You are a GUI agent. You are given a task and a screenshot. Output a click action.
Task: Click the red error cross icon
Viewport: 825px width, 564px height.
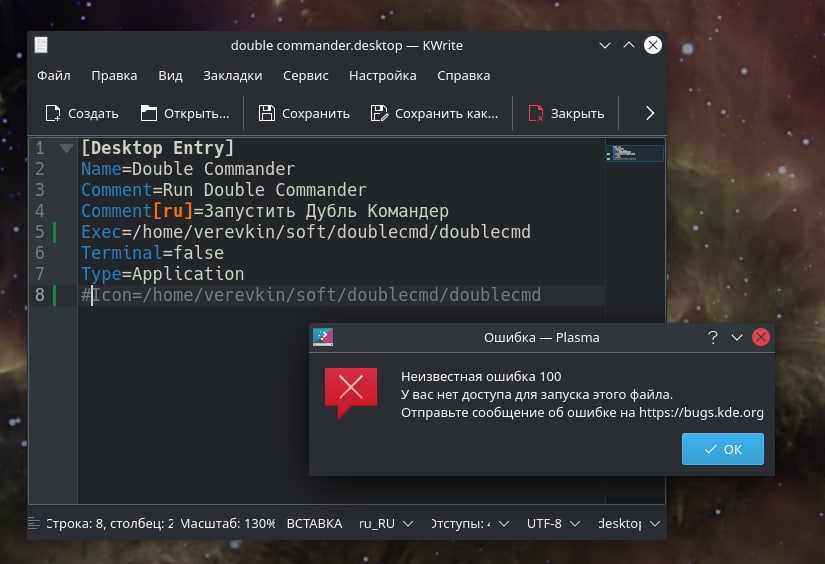point(351,392)
